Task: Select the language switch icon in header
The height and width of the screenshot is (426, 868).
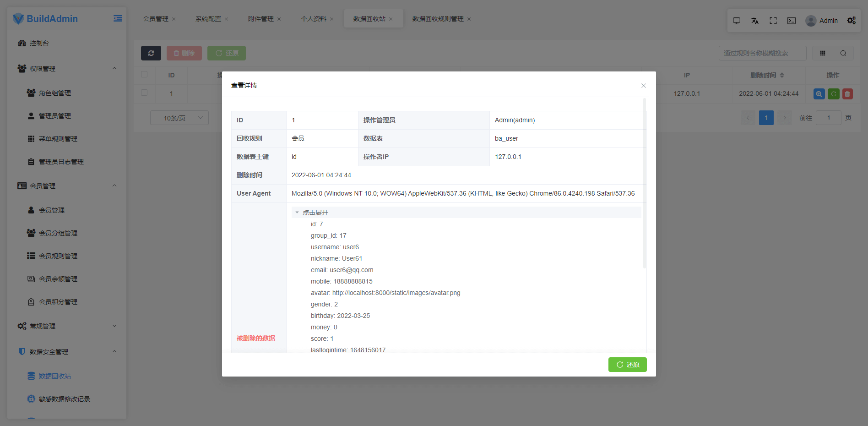Action: [754, 21]
